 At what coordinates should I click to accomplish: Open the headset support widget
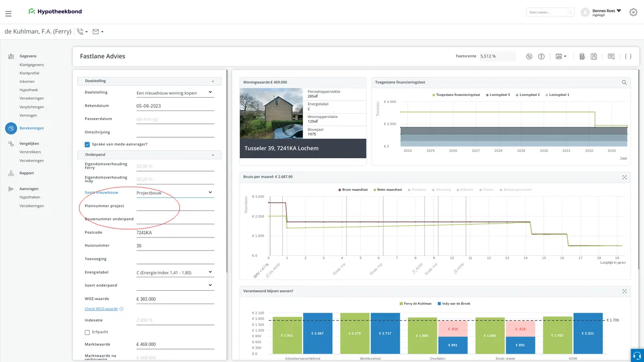click(x=637, y=356)
